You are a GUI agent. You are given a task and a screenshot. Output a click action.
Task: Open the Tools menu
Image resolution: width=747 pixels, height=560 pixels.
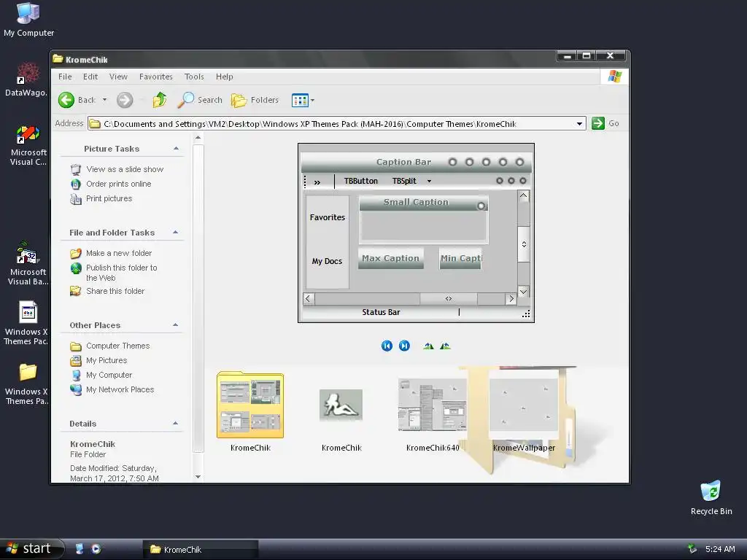(x=194, y=77)
